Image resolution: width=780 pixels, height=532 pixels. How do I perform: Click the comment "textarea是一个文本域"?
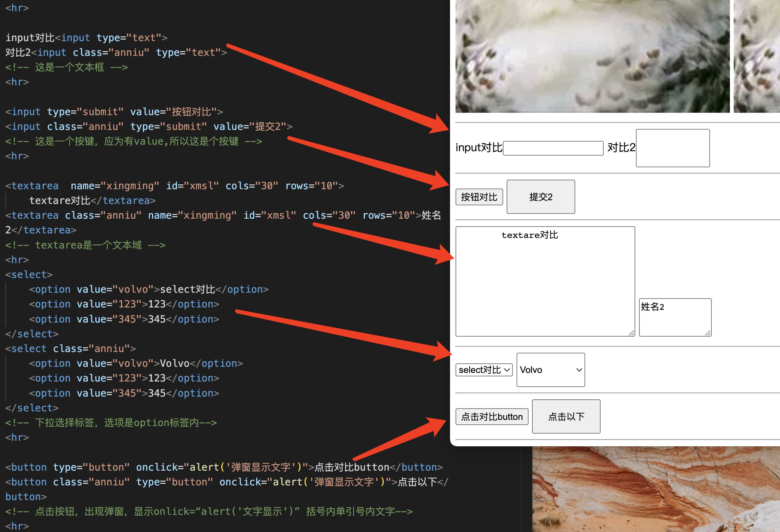pos(85,245)
